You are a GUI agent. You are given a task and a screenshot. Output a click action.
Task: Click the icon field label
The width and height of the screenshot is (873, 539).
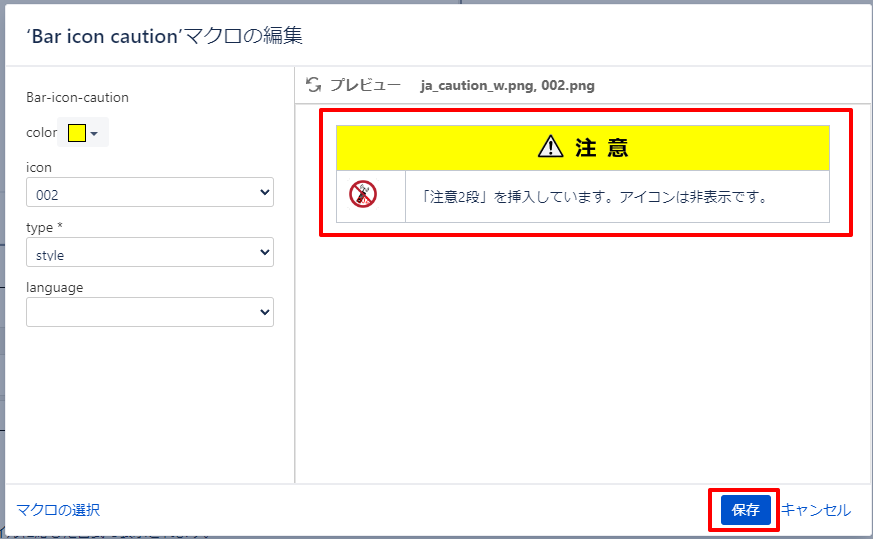point(39,168)
